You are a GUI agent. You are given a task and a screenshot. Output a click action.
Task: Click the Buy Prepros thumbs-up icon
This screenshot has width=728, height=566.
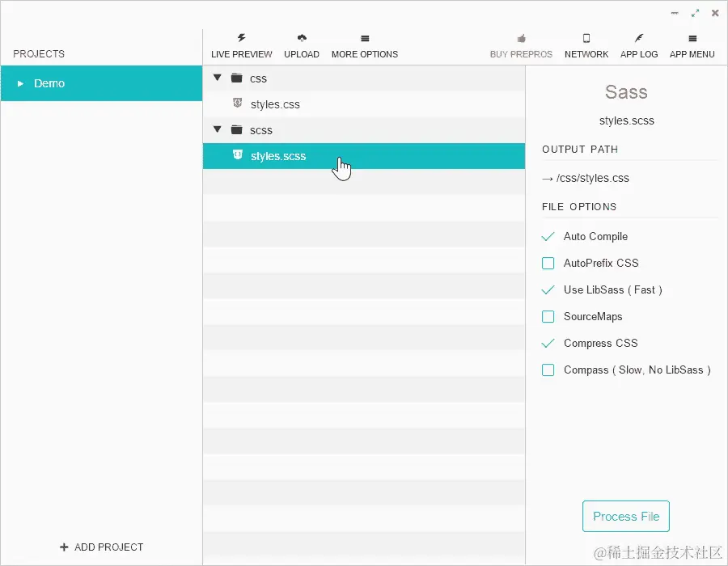[x=522, y=38]
